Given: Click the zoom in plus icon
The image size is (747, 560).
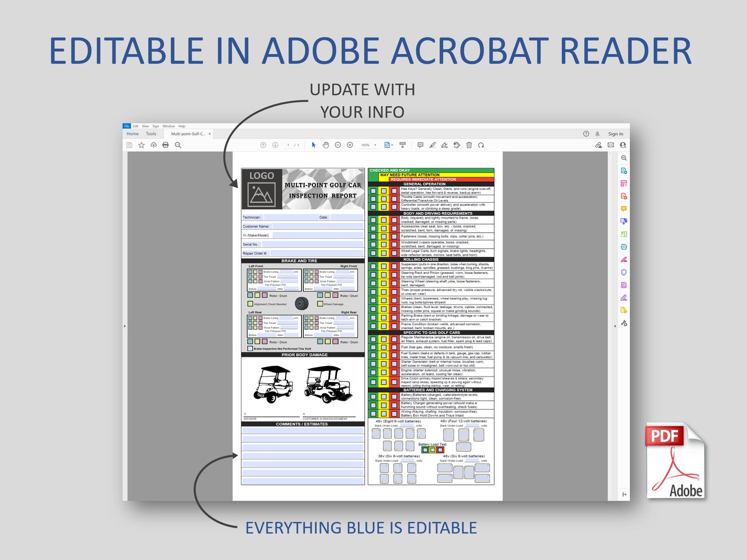Looking at the screenshot, I should [350, 145].
